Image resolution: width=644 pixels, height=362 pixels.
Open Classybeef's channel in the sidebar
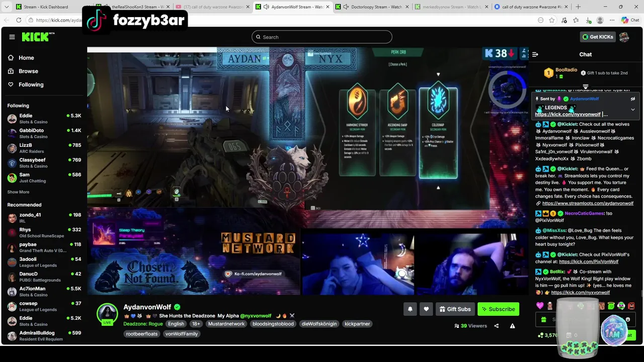click(44, 163)
